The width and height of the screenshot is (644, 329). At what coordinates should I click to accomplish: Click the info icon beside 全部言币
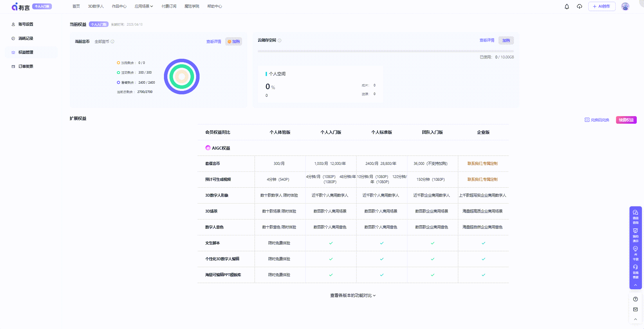(x=112, y=41)
